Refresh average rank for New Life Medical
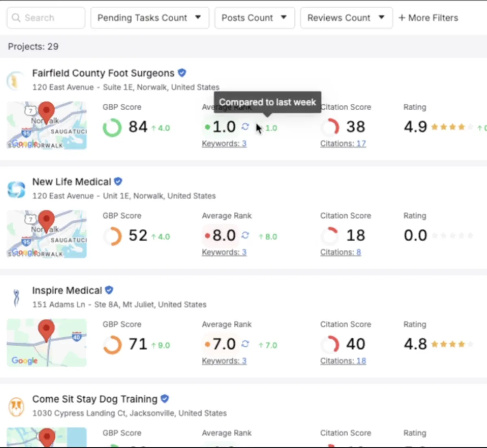 (x=245, y=235)
